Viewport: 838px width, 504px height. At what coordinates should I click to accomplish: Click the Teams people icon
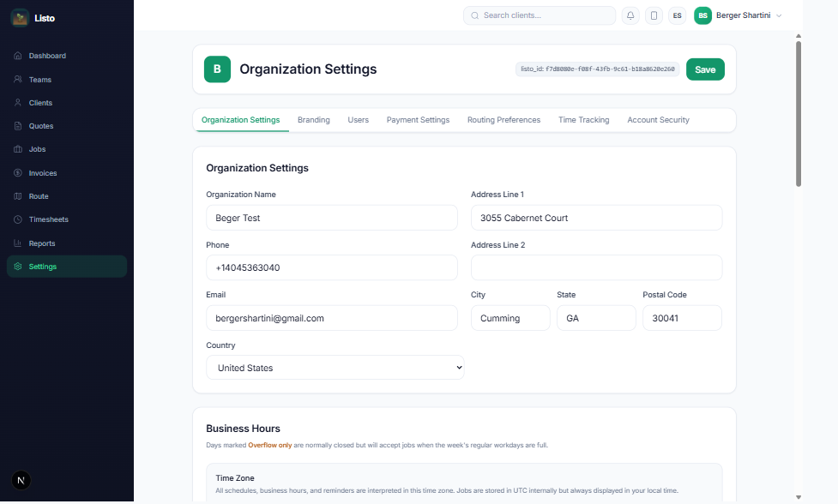click(18, 79)
